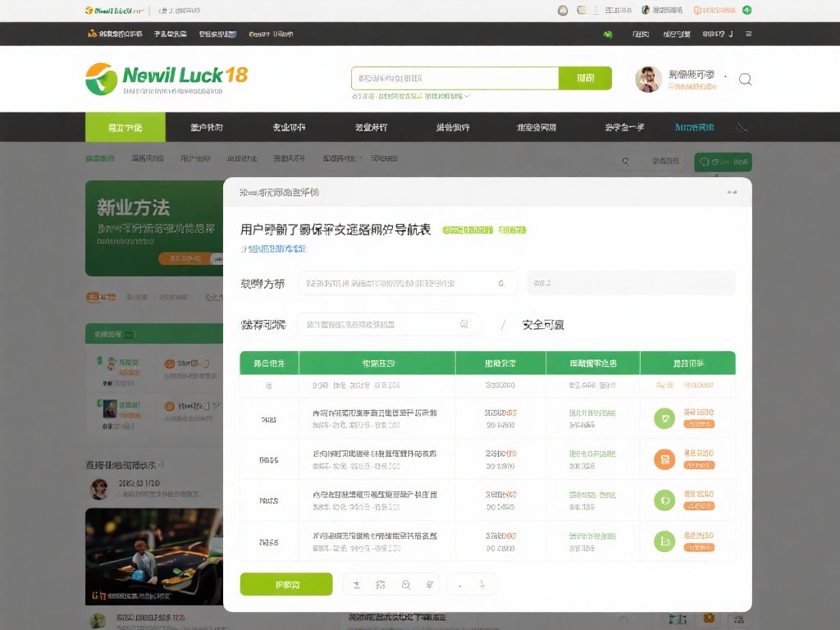Select the highlighted first tab in the dark navigation bar
Image resolution: width=840 pixels, height=630 pixels.
[125, 127]
